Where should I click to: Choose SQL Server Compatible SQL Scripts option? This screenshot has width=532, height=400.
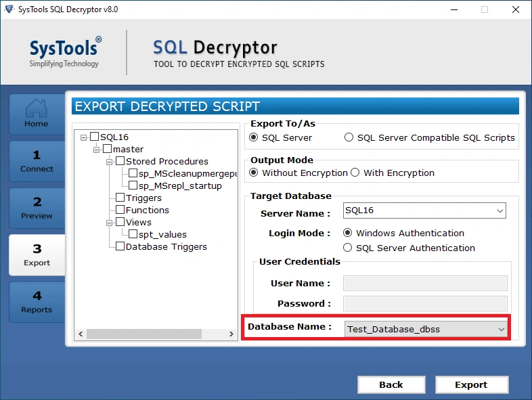tap(349, 137)
